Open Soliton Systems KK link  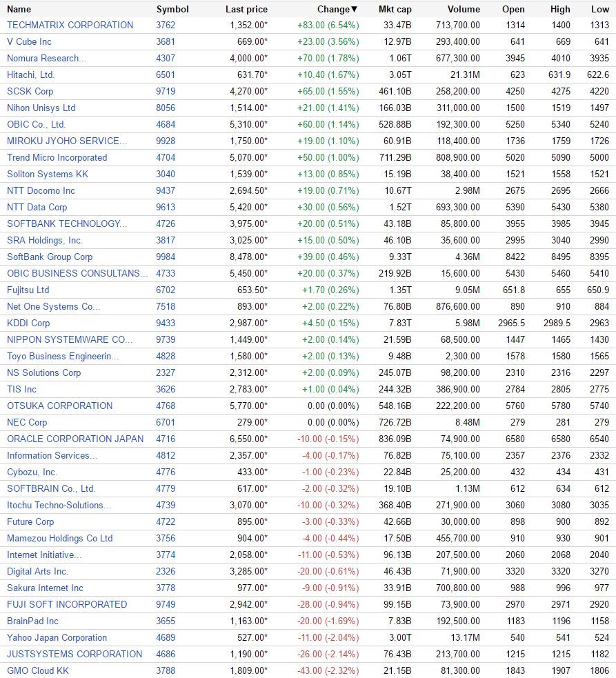[48, 175]
